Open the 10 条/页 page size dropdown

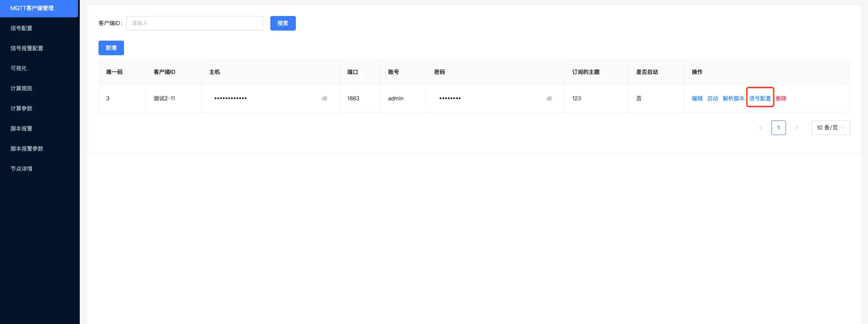pyautogui.click(x=830, y=128)
